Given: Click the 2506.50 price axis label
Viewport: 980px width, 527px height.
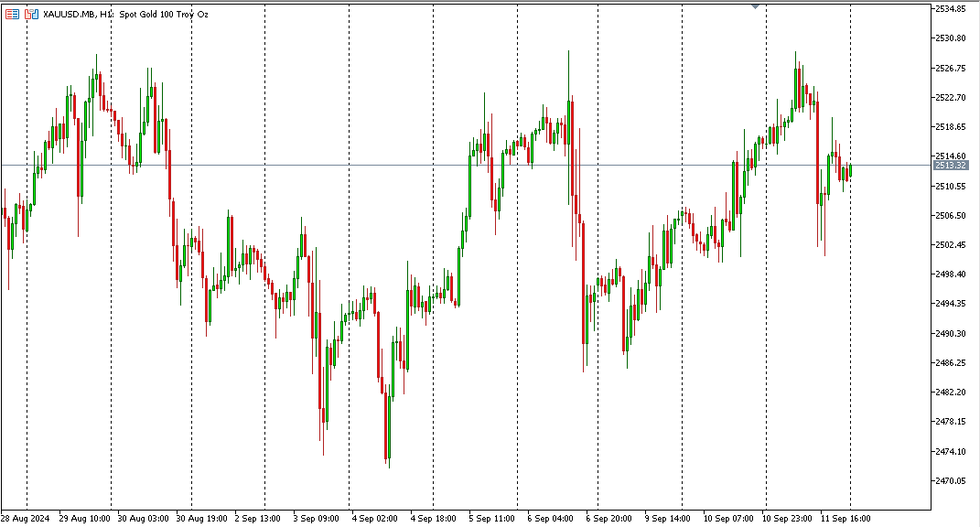Looking at the screenshot, I should click(x=950, y=216).
